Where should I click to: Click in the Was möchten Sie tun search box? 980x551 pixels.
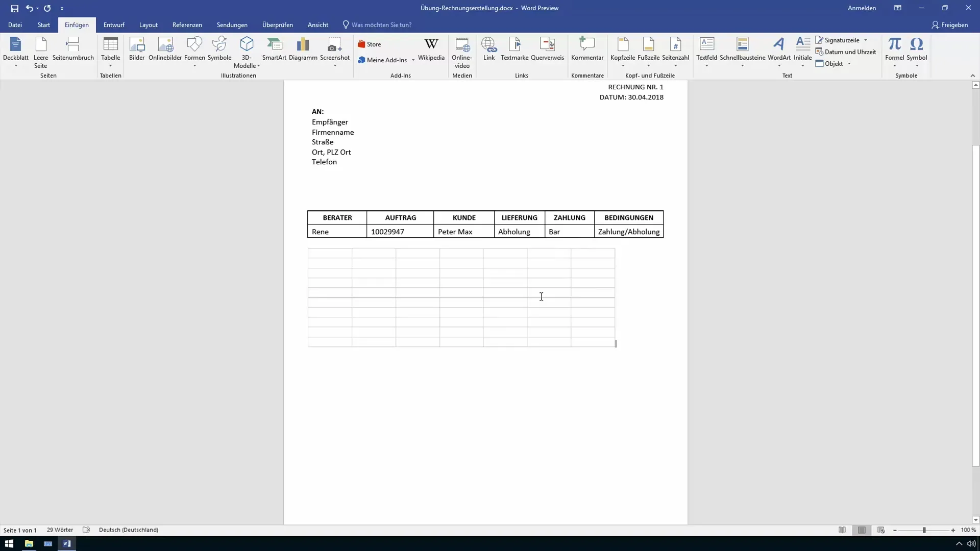(381, 25)
